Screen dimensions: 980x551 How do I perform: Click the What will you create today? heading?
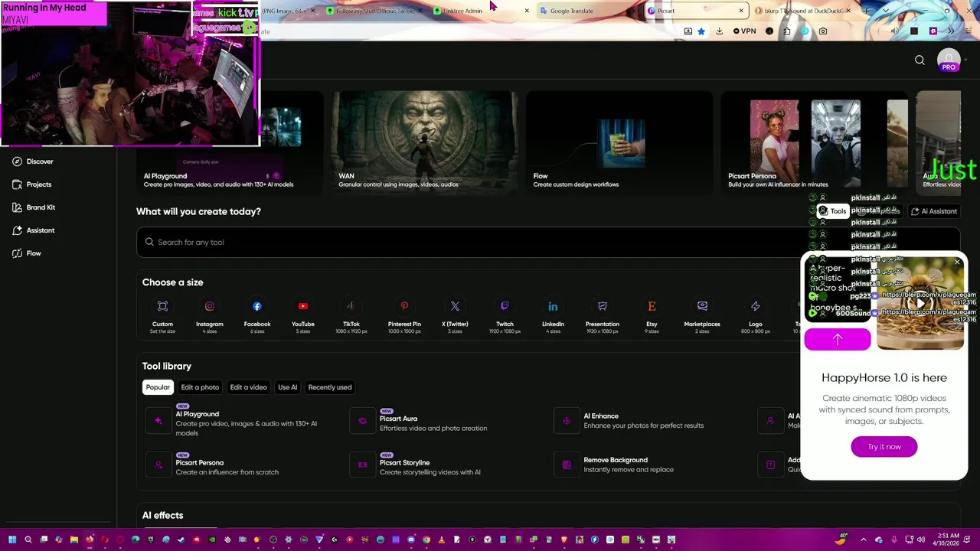point(198,211)
